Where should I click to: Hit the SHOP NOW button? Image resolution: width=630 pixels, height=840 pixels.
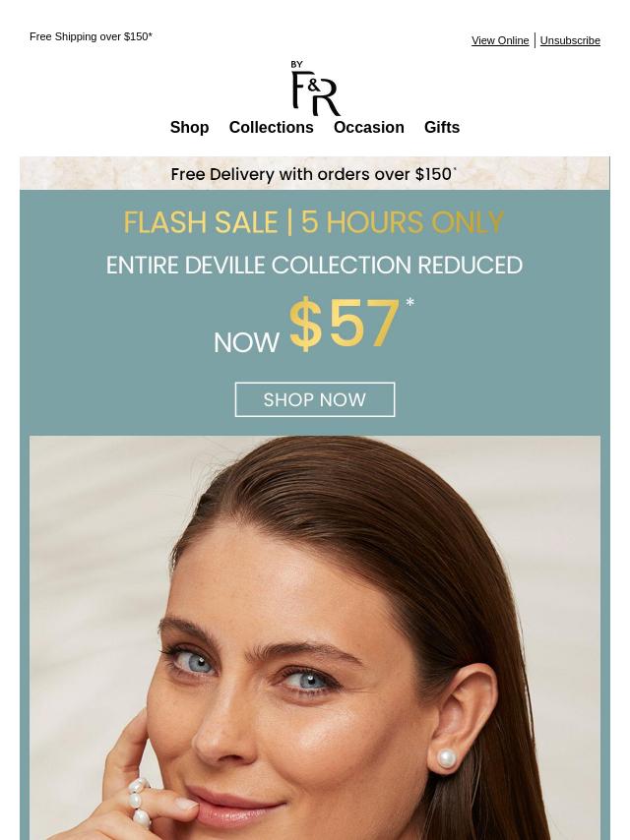click(x=315, y=399)
